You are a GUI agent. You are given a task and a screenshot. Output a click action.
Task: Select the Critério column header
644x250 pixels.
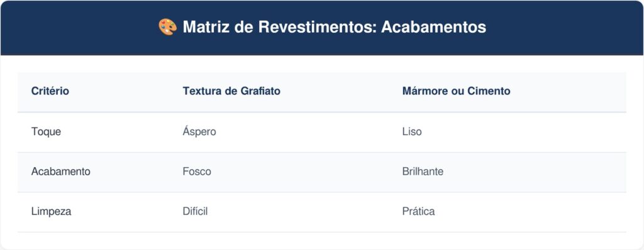[x=50, y=91]
